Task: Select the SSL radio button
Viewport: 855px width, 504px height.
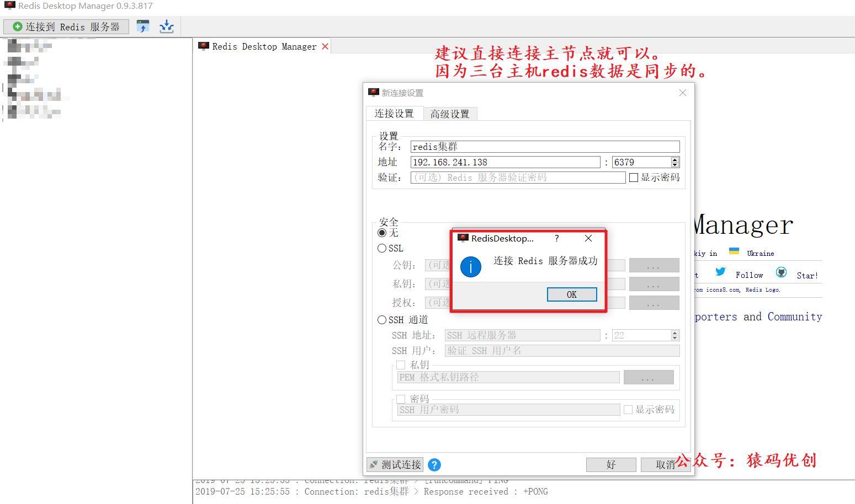Action: [x=382, y=248]
